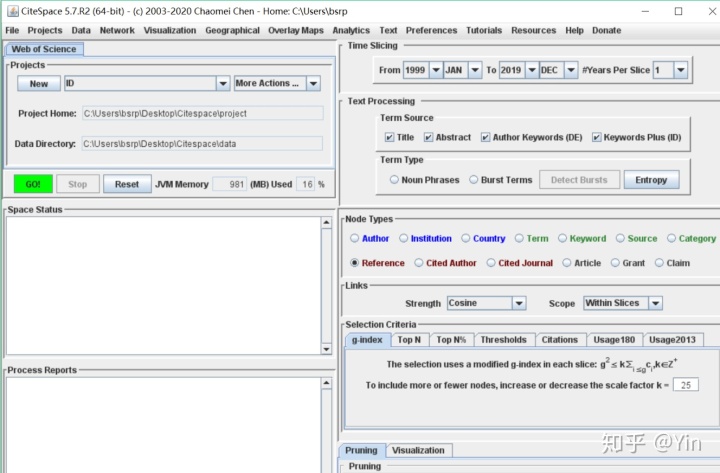Screen dimensions: 720x473
Task: Toggle the Author Keywords (DE) checkbox
Action: click(x=485, y=137)
